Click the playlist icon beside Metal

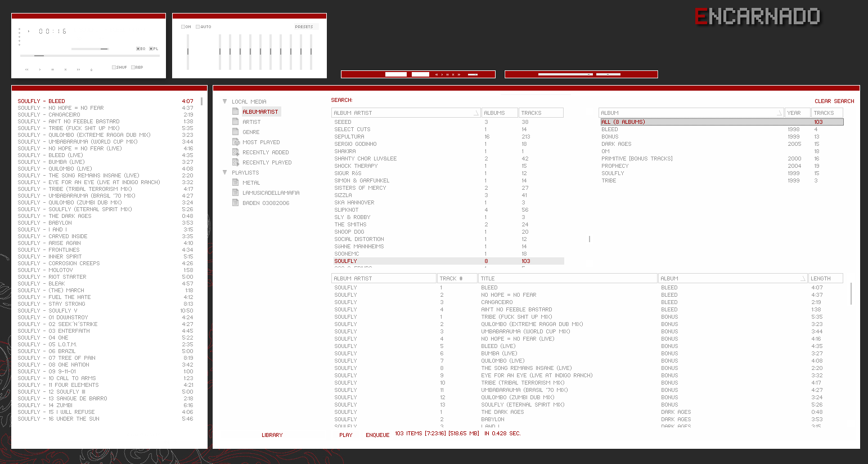236,182
